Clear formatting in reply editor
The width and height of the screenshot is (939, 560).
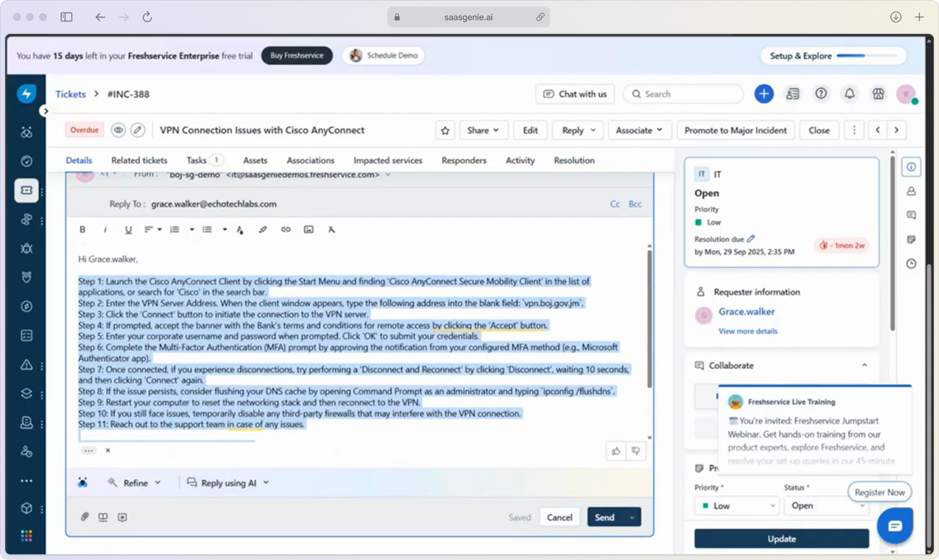[x=331, y=229]
